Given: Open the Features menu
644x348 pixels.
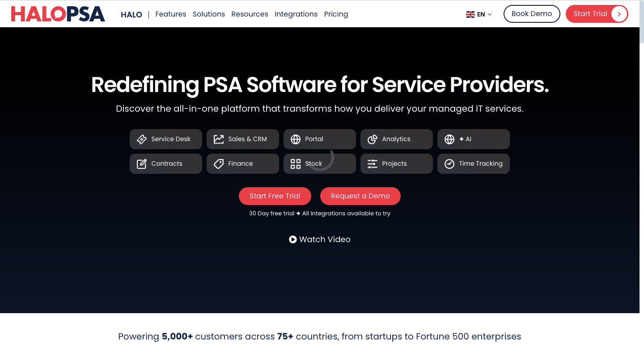Looking at the screenshot, I should [x=170, y=14].
